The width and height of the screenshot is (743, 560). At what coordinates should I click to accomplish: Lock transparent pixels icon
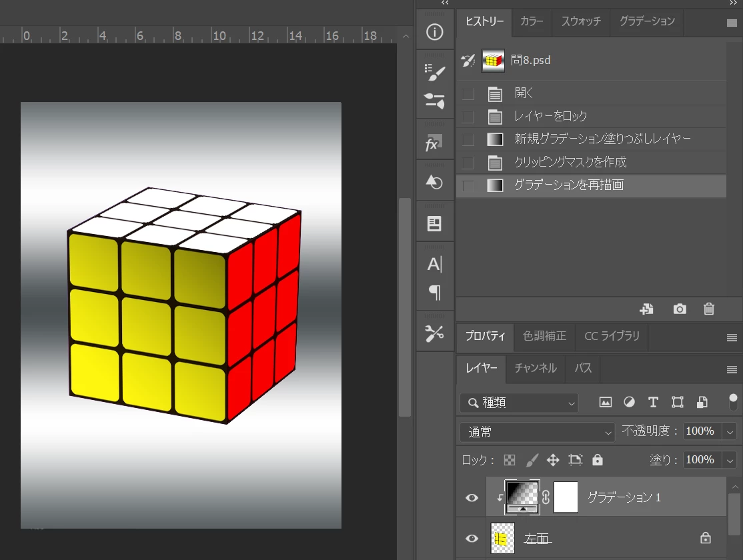pyautogui.click(x=510, y=460)
